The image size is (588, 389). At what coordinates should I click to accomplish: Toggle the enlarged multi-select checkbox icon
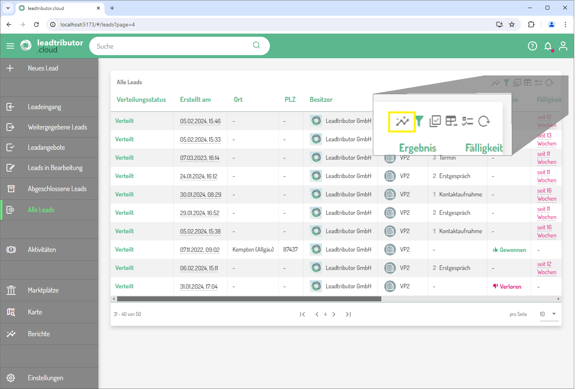[x=435, y=121]
